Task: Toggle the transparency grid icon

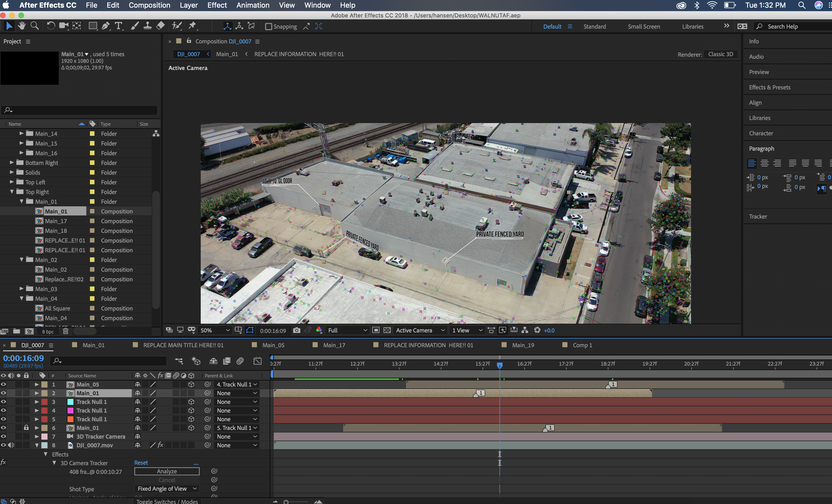Action: coord(387,330)
